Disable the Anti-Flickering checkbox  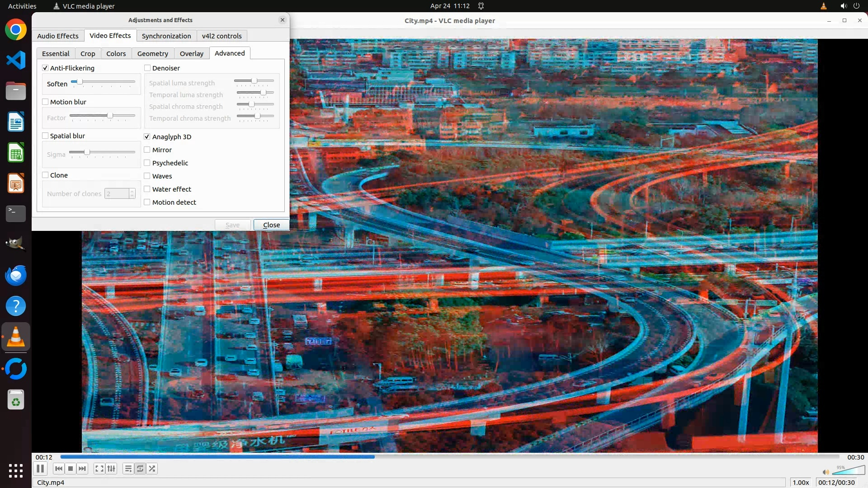(x=45, y=68)
